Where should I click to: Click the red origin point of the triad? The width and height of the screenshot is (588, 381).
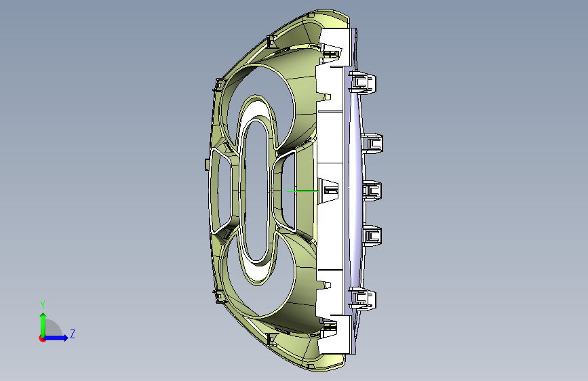[x=42, y=338]
